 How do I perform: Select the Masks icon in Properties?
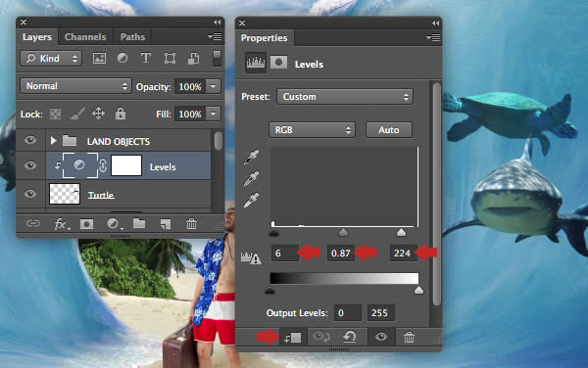[278, 62]
